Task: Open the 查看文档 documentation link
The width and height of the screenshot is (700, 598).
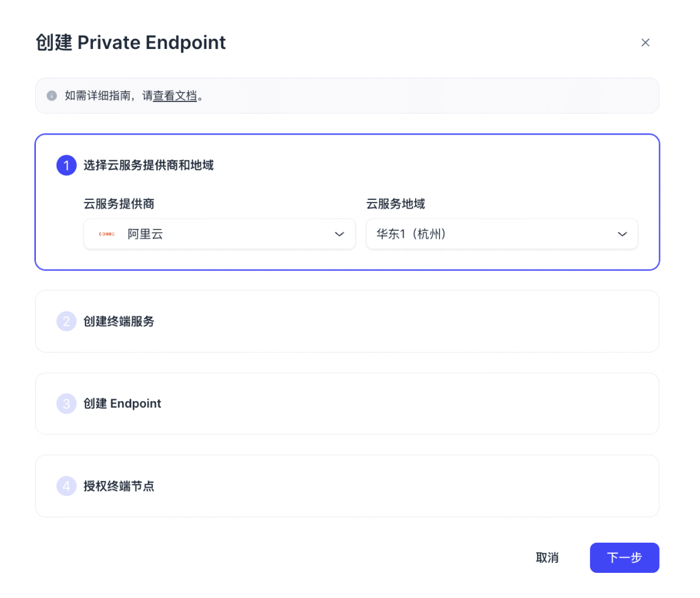Action: click(x=175, y=96)
